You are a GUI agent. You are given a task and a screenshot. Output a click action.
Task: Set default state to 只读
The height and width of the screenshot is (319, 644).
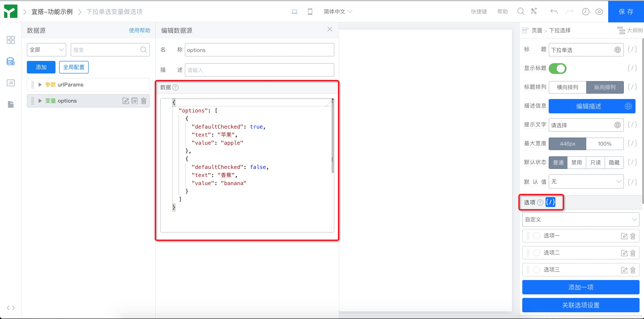point(595,163)
